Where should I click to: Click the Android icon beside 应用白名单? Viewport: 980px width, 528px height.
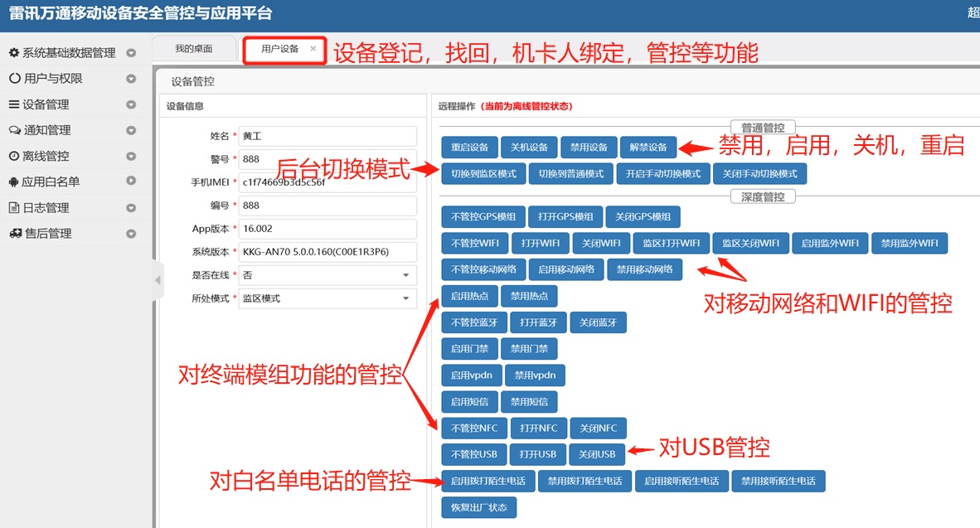[14, 182]
